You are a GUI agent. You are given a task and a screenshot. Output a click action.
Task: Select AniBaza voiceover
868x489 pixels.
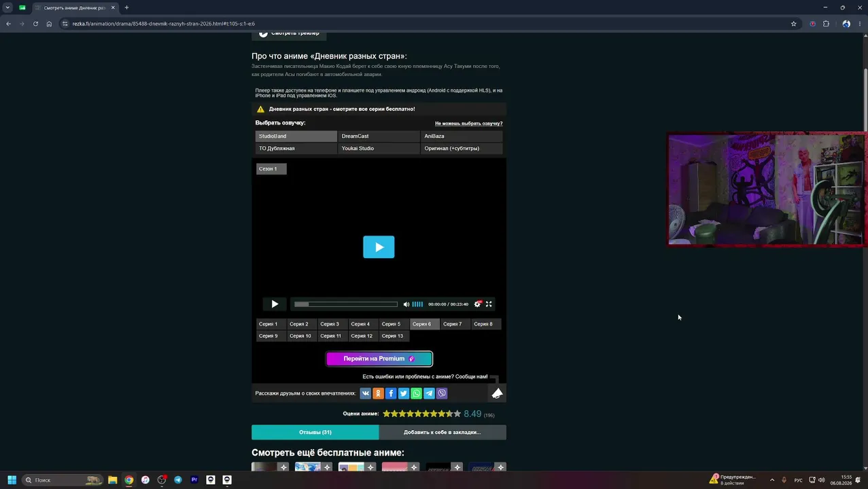point(462,137)
